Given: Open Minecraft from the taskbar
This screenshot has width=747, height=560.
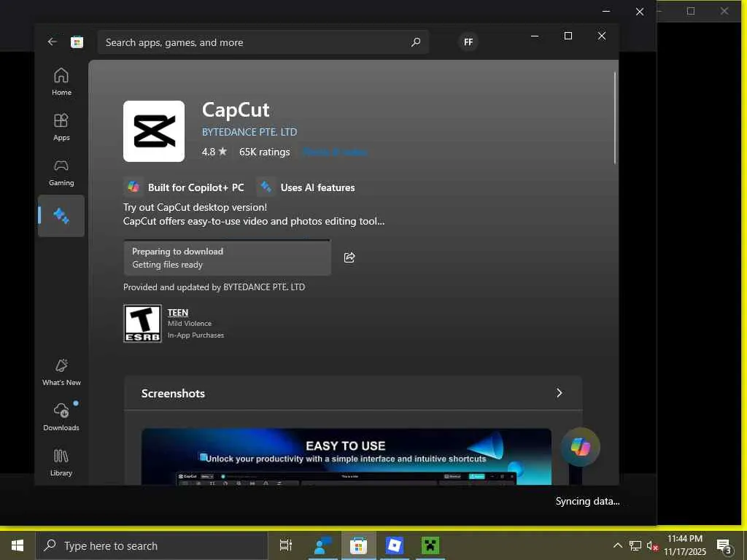Looking at the screenshot, I should (x=430, y=545).
